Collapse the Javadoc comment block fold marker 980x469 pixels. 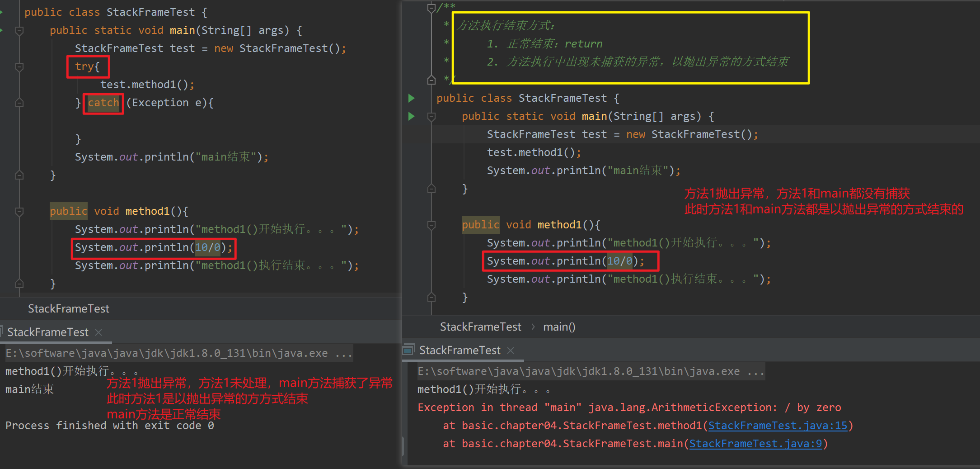click(x=431, y=8)
